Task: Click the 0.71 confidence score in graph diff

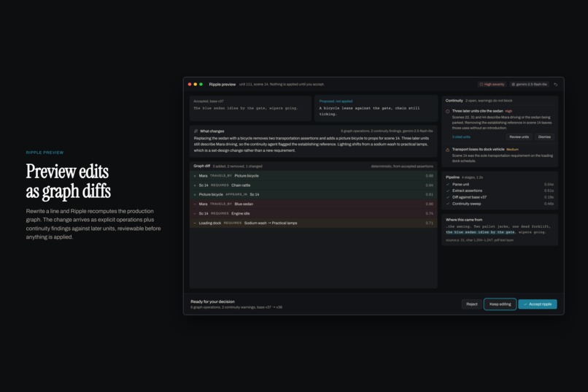Action: tap(430, 223)
